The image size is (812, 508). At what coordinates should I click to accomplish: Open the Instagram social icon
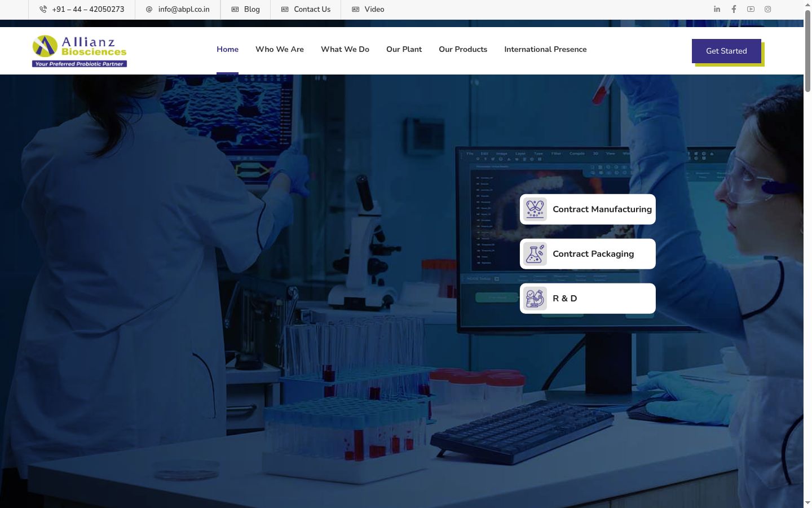point(767,9)
